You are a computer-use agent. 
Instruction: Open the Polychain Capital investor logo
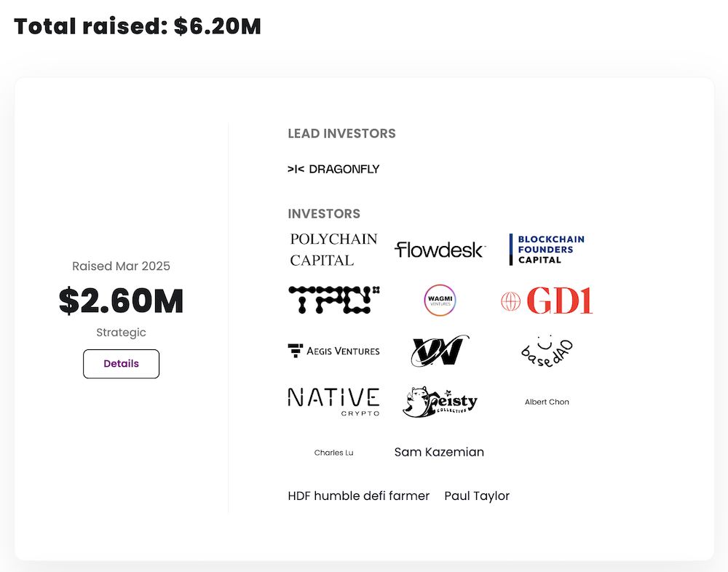coord(333,248)
